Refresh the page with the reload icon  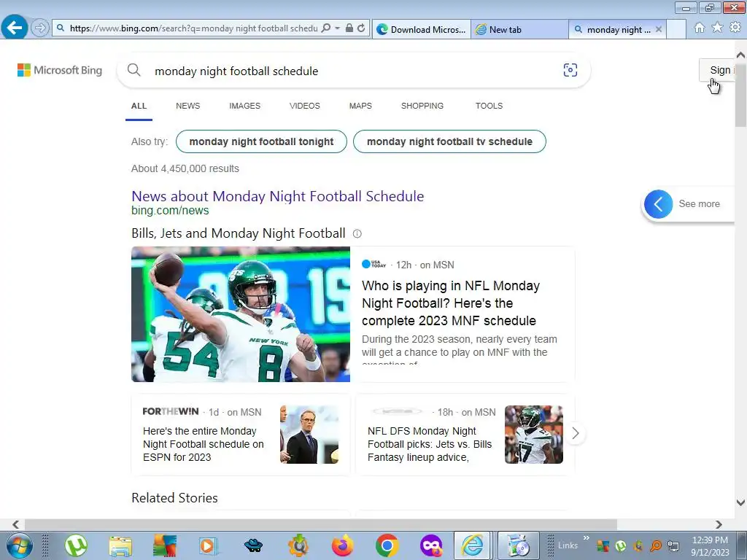click(x=361, y=28)
